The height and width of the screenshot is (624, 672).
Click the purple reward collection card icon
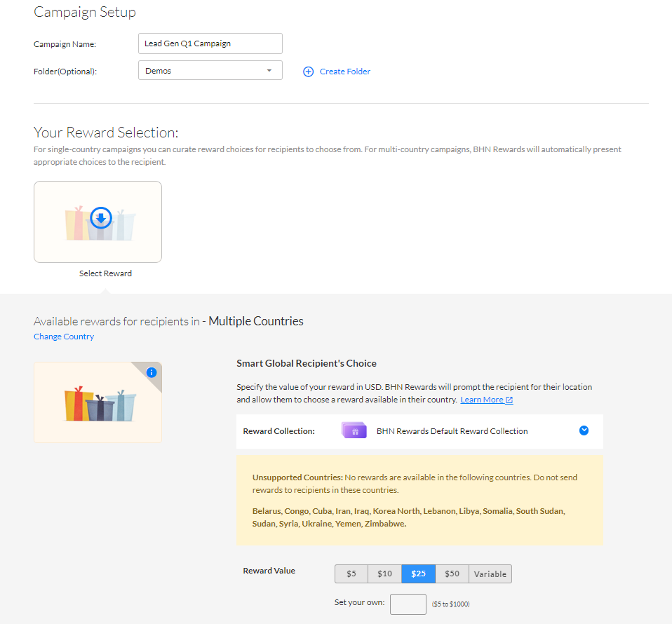pyautogui.click(x=354, y=430)
